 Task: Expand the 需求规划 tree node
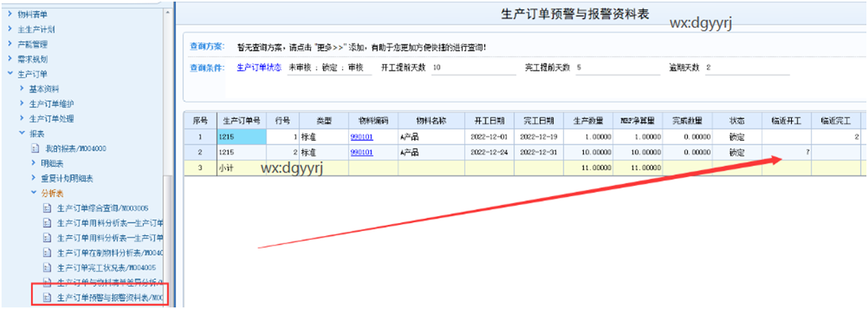point(10,59)
